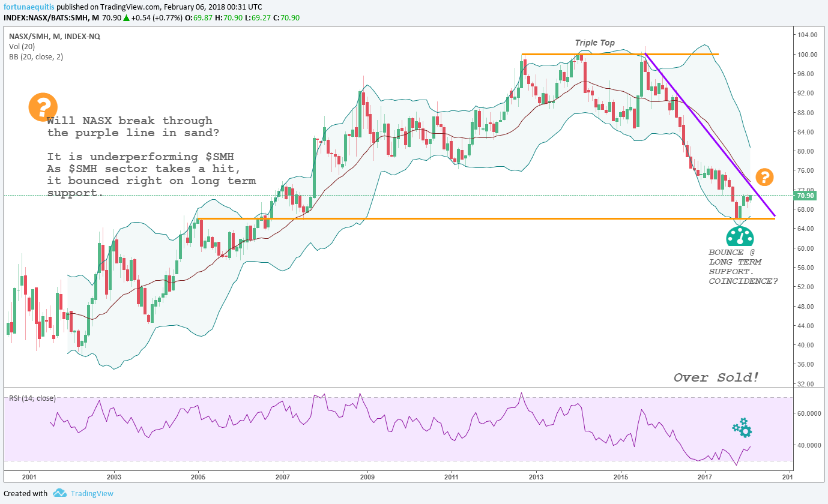
Task: Click the 2009 label on the time axis
Action: 367,478
